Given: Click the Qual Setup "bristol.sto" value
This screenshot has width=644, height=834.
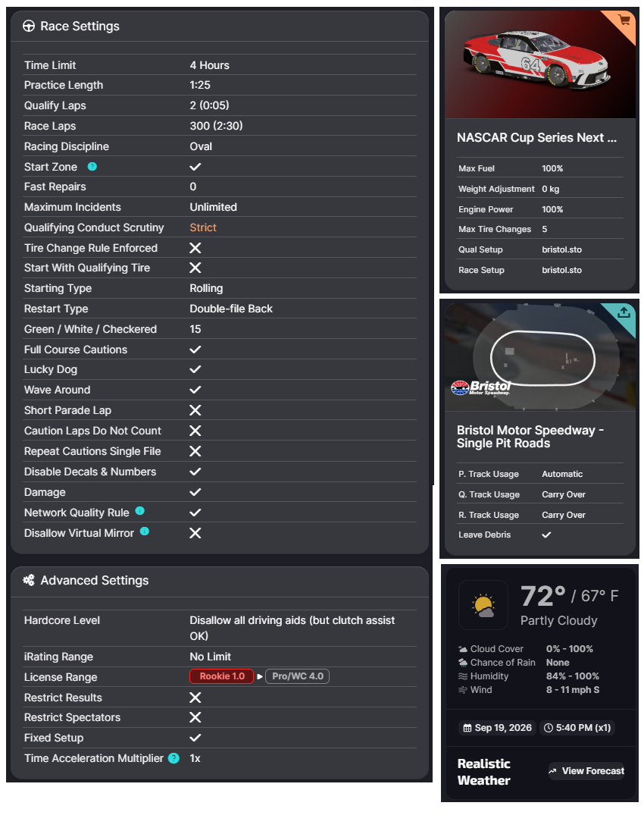Looking at the screenshot, I should click(x=561, y=249).
